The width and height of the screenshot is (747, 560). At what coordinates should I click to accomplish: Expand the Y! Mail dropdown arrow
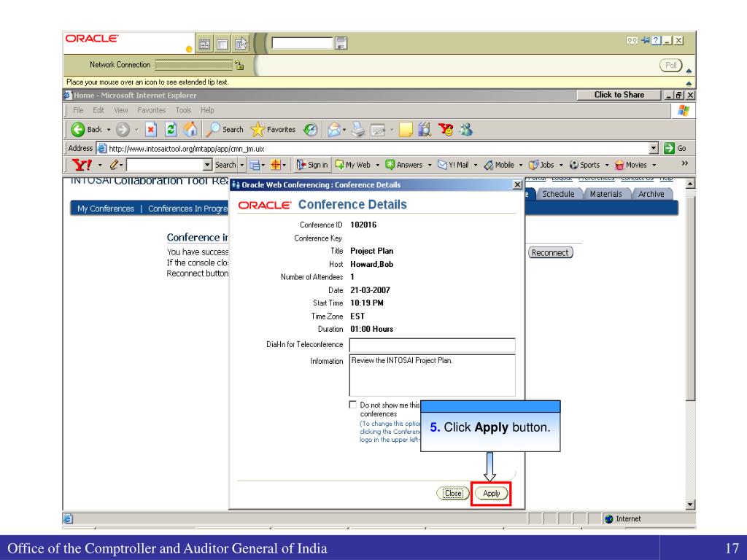click(476, 166)
